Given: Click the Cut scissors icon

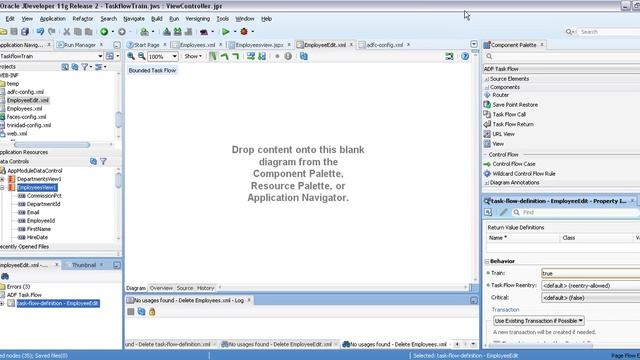Looking at the screenshot, I should 67,31.
